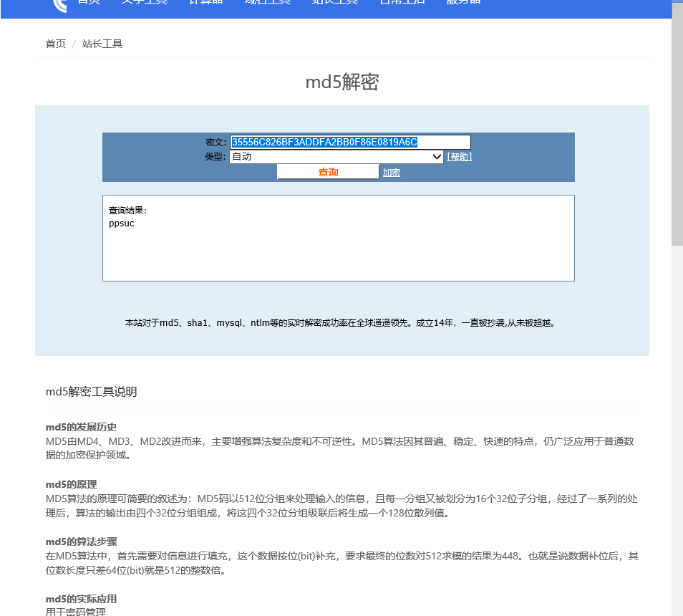The height and width of the screenshot is (616, 683).
Task: Expand the 类型 dropdown set to 自动
Action: tap(336, 157)
